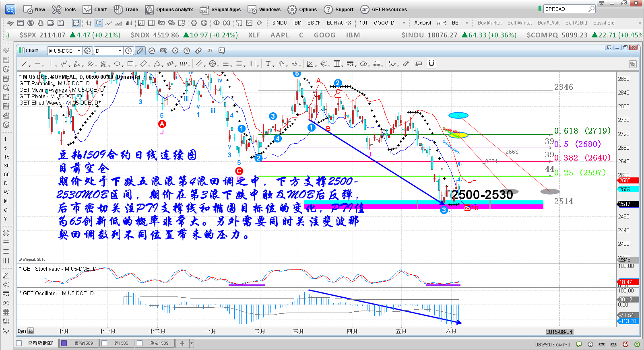Viewport: 644px width, 350px height.
Task: Add a new page with plus button
Action: pyautogui.click(x=182, y=343)
